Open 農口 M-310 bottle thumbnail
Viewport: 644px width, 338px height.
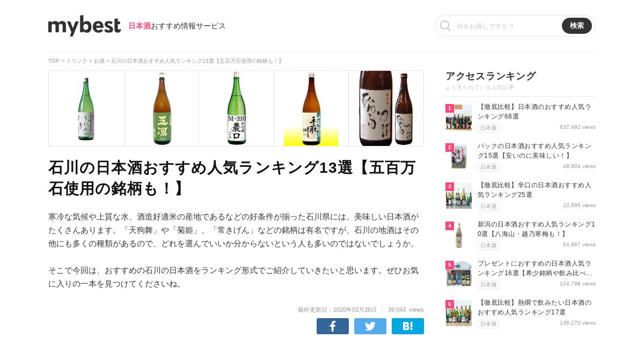(237, 108)
